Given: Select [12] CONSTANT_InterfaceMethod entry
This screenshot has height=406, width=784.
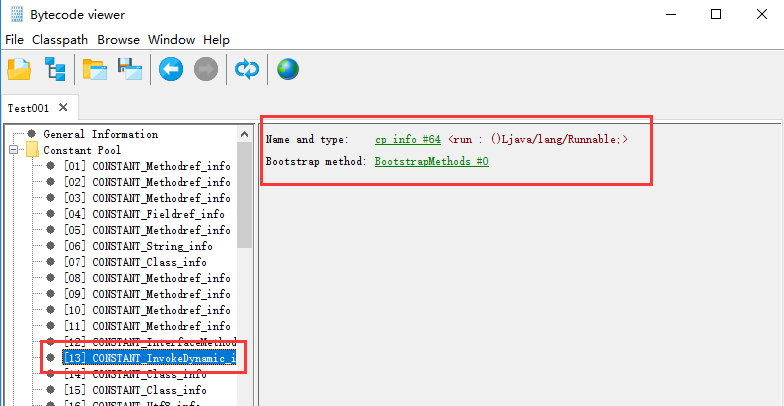Looking at the screenshot, I should [150, 342].
